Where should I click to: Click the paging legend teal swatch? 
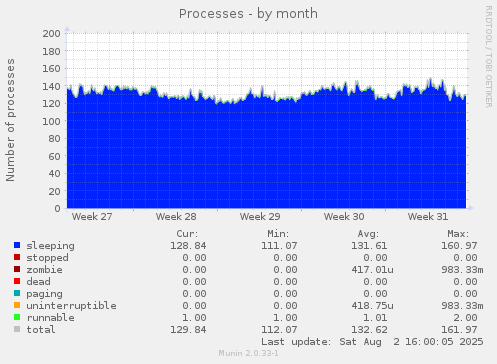pos(17,293)
